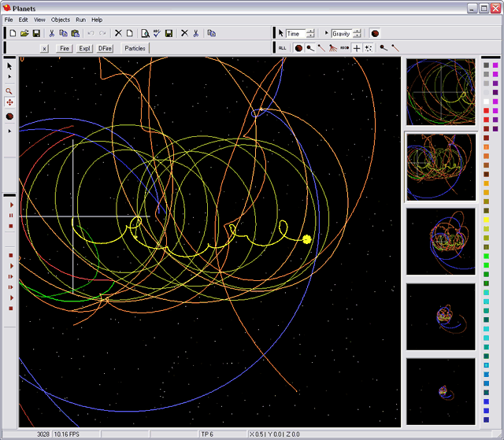Image resolution: width=504 pixels, height=440 pixels.
Task: Open the File menu
Action: tap(9, 20)
